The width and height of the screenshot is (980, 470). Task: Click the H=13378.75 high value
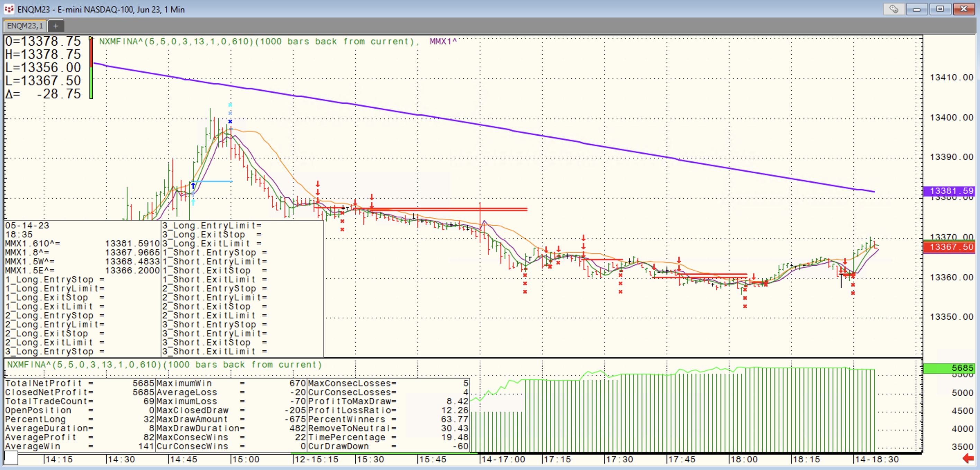pyautogui.click(x=43, y=54)
